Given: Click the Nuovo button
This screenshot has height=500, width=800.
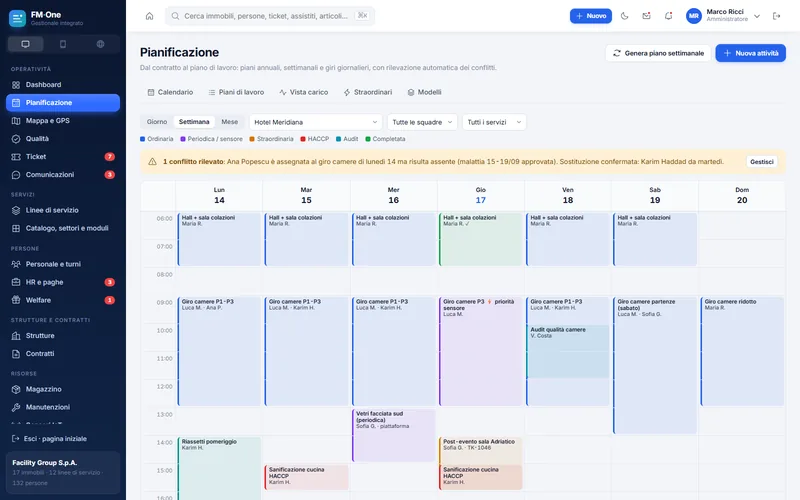Looking at the screenshot, I should (591, 16).
